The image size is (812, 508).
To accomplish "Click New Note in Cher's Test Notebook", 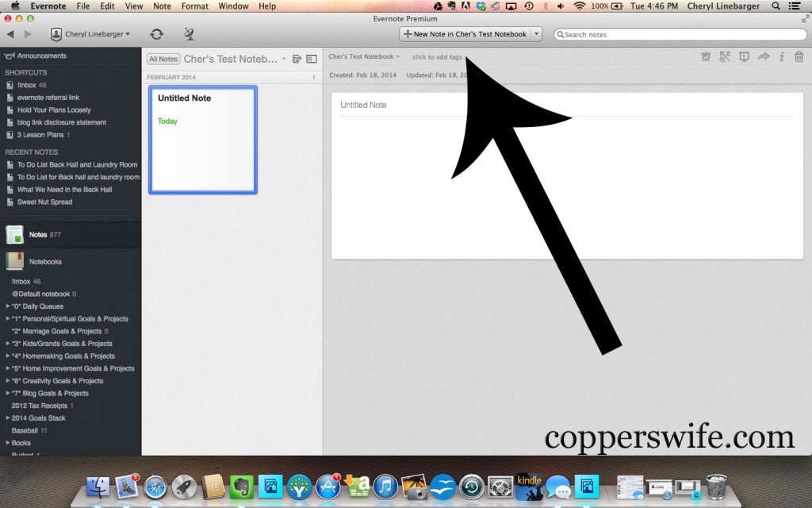I will (x=465, y=34).
